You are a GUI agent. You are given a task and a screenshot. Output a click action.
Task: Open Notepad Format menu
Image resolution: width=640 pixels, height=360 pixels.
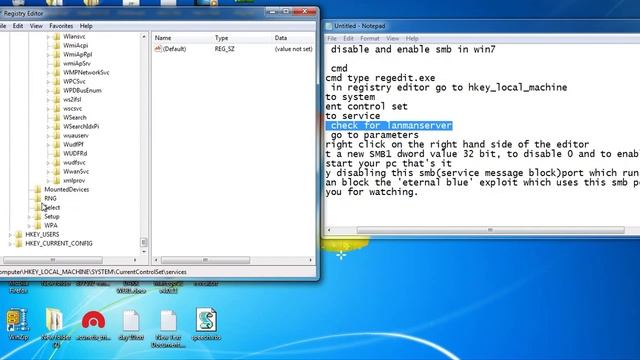tap(370, 38)
